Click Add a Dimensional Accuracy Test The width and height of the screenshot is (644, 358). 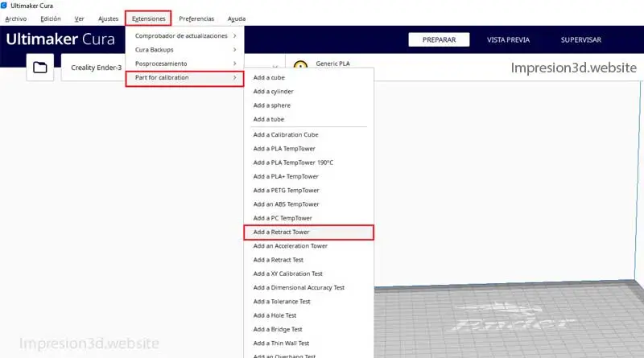[x=309, y=288]
